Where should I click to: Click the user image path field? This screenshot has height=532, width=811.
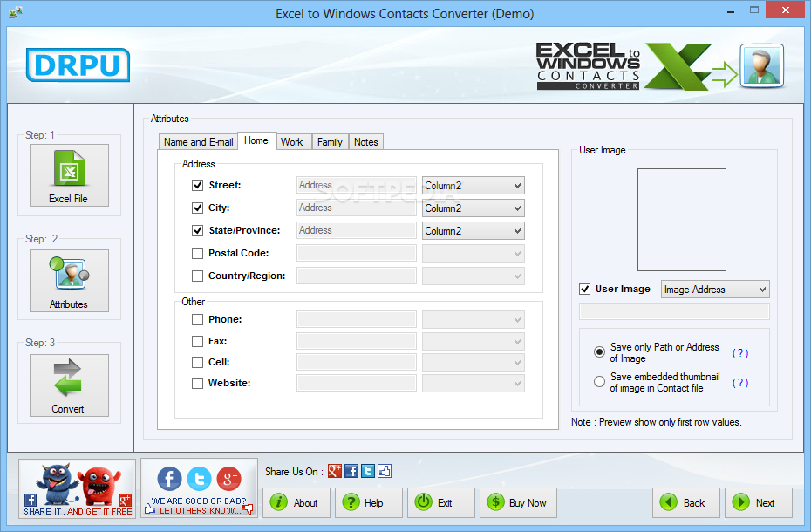[x=674, y=311]
